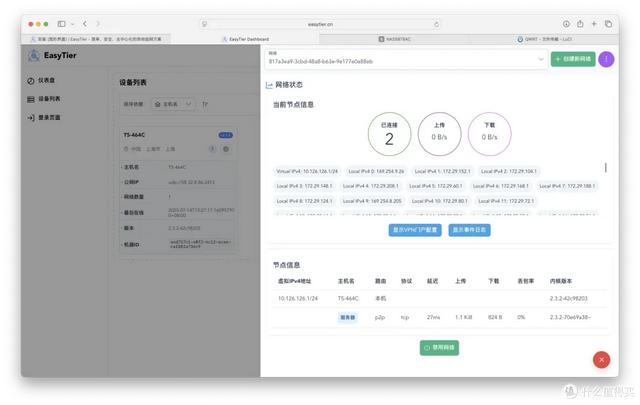
Task: Open the gear settings icon on TS-464C card
Action: coord(226,149)
